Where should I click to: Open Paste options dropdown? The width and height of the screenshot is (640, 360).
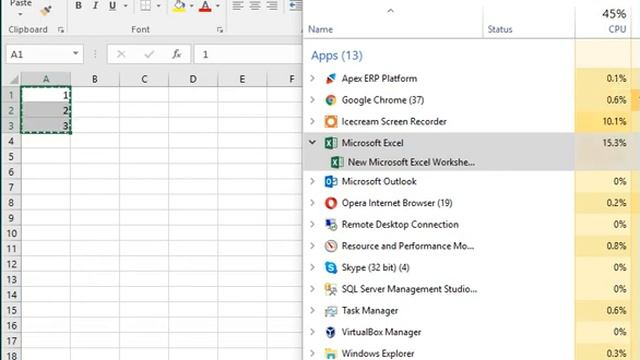click(x=20, y=14)
